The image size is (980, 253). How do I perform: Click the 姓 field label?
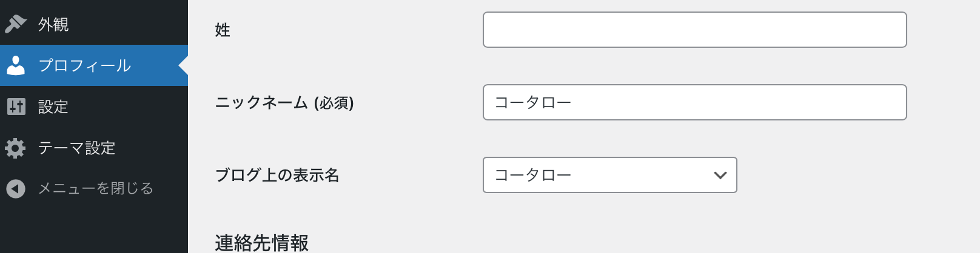(223, 30)
